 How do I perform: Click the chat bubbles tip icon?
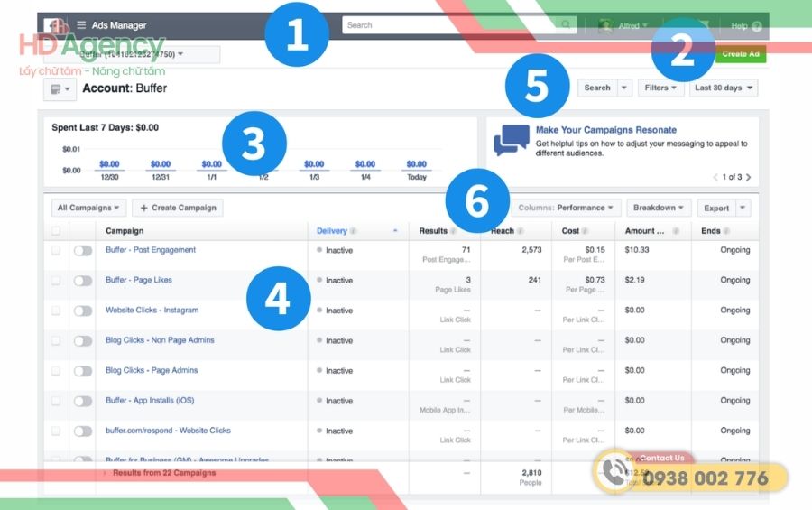(x=512, y=140)
